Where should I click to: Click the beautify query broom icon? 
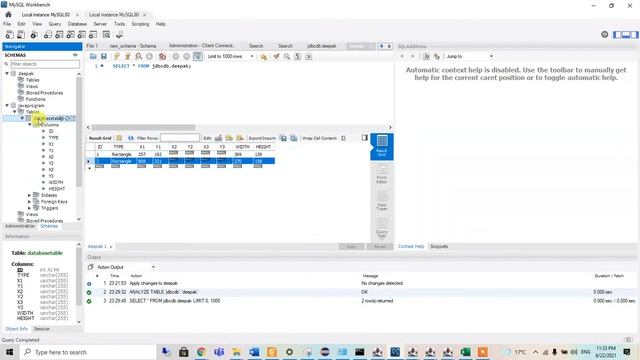[276, 56]
